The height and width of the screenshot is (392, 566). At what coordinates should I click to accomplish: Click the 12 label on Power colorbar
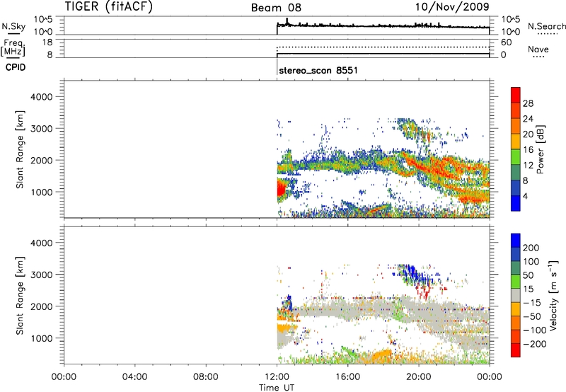pyautogui.click(x=528, y=166)
